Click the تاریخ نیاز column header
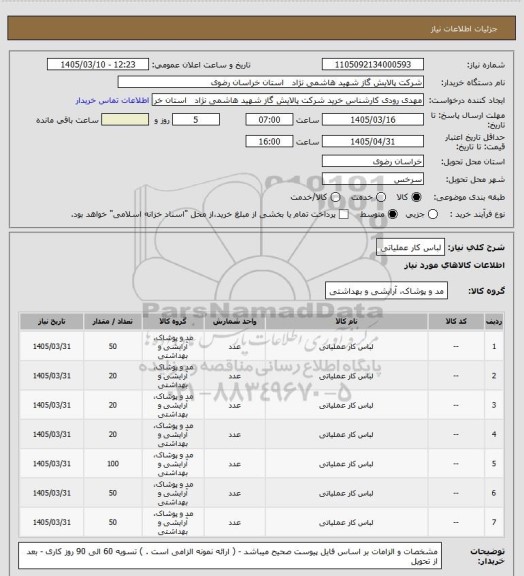Viewport: 524px width, 576px height. pyautogui.click(x=51, y=321)
